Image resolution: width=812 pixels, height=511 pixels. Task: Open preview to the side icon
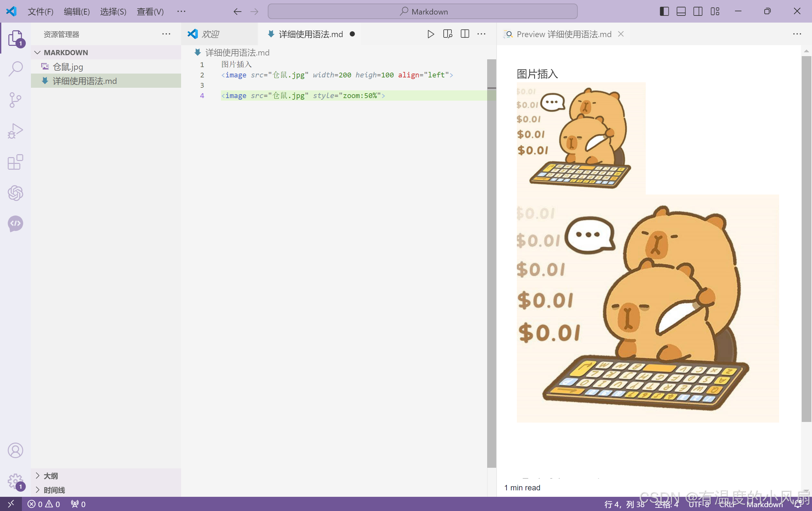coord(448,34)
